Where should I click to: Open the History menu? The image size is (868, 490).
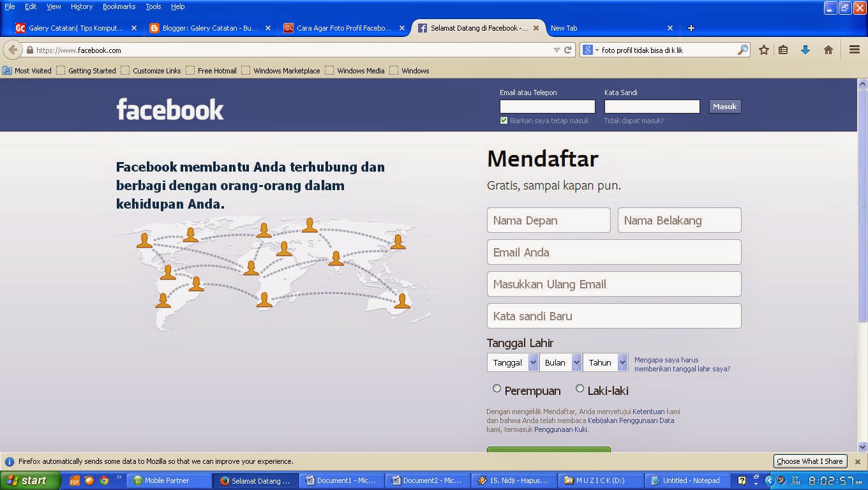82,6
